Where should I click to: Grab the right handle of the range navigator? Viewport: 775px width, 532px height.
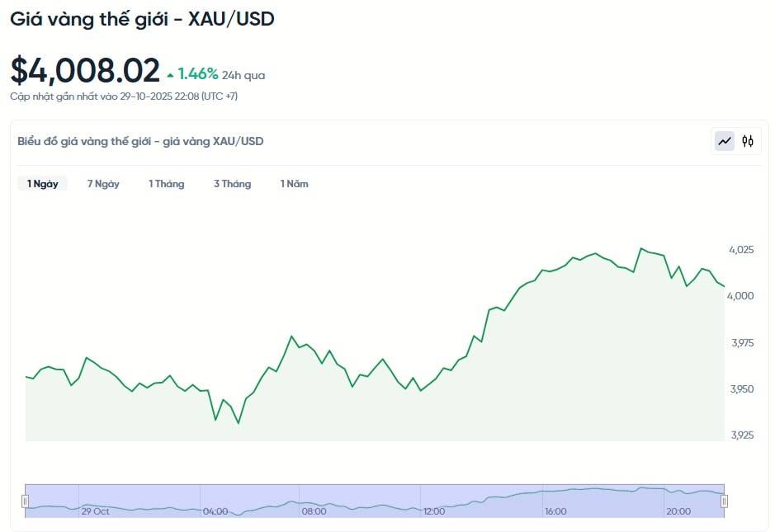point(724,501)
